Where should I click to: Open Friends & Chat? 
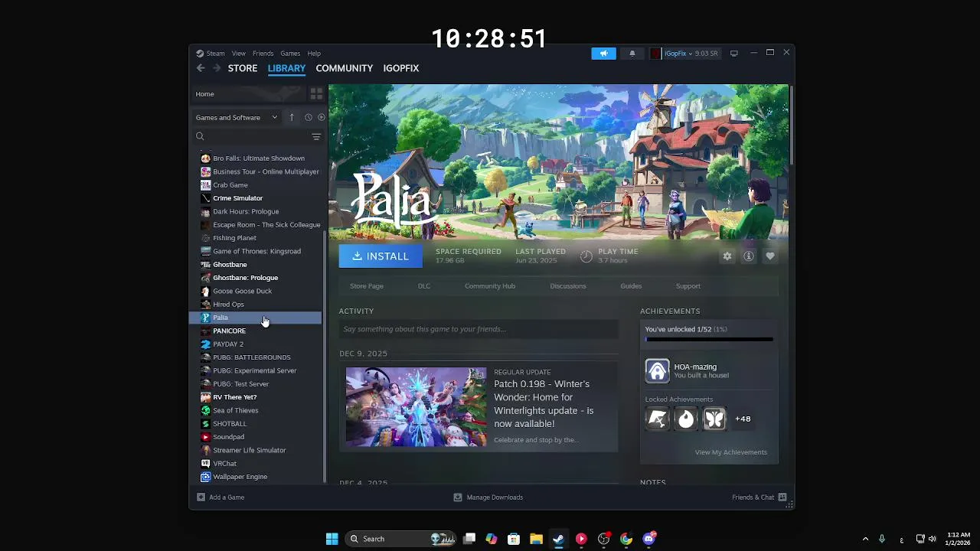759,497
